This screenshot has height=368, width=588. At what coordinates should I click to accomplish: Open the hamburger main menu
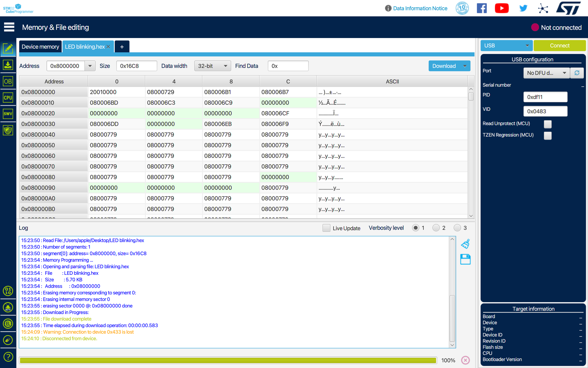(x=9, y=27)
